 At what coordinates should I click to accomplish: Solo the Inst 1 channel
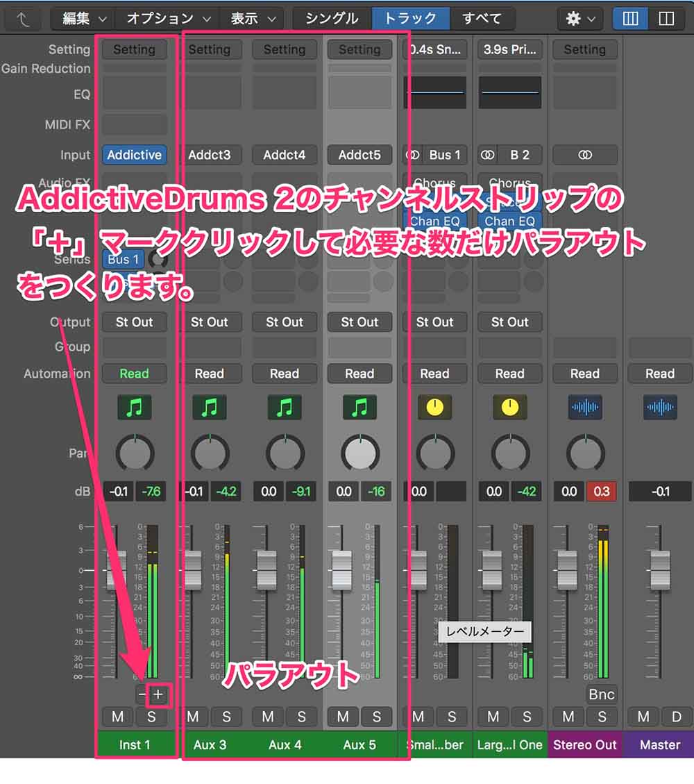151,717
